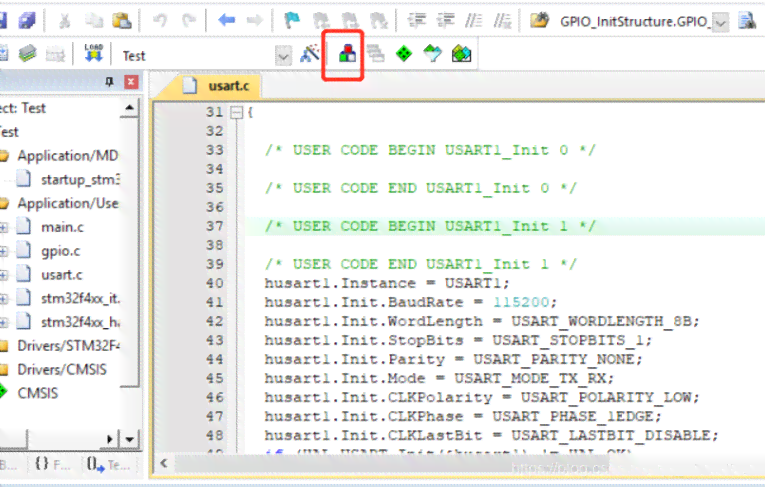Image resolution: width=765 pixels, height=487 pixels.
Task: Undo the last edit
Action: 160,20
